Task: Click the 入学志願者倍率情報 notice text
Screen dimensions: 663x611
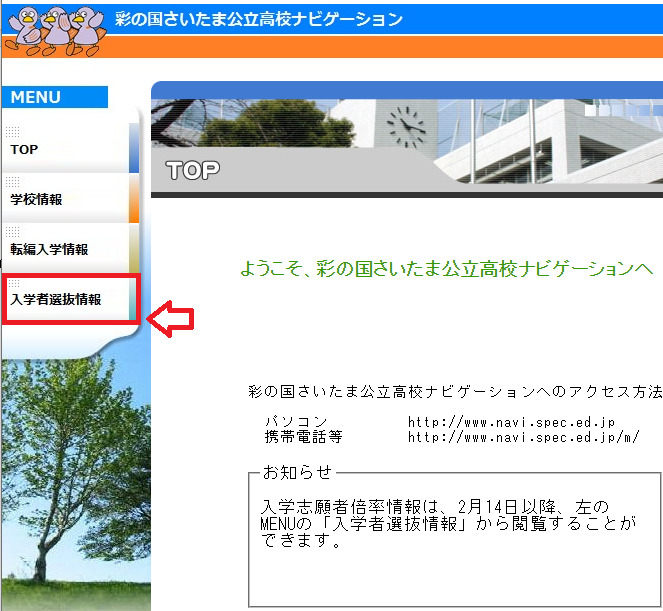Action: (448, 523)
